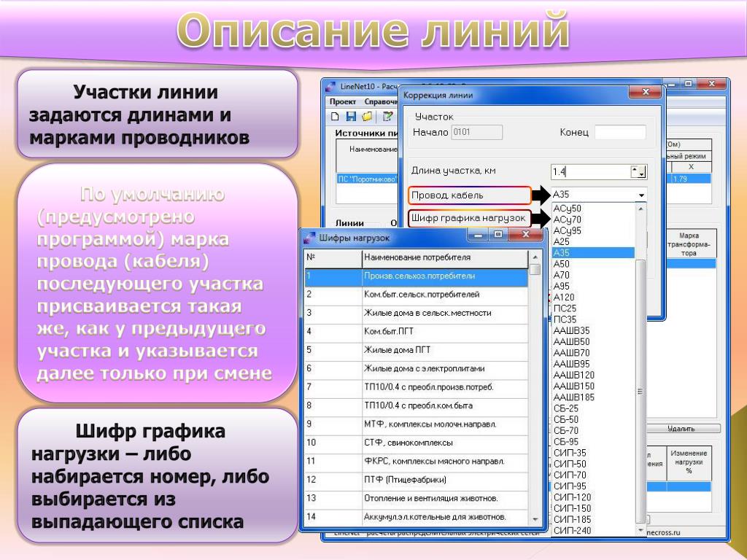Image resolution: width=747 pixels, height=560 pixels.
Task: Select row 1 Произв.сельхоз.потребители
Action: (416, 276)
